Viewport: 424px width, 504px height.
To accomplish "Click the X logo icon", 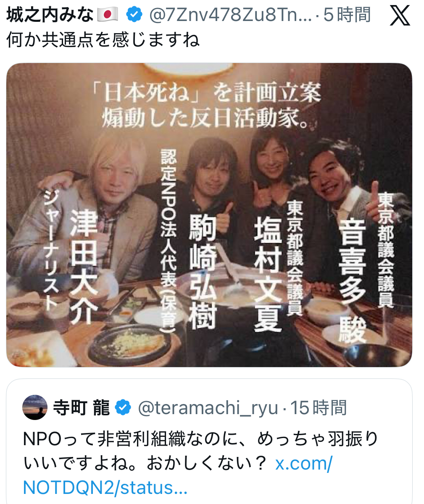I will pyautogui.click(x=400, y=16).
